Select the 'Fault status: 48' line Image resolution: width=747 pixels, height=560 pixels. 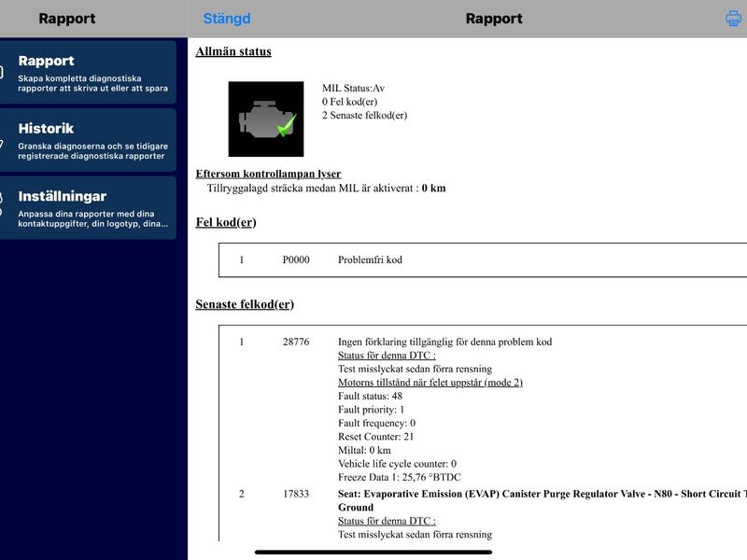[370, 396]
